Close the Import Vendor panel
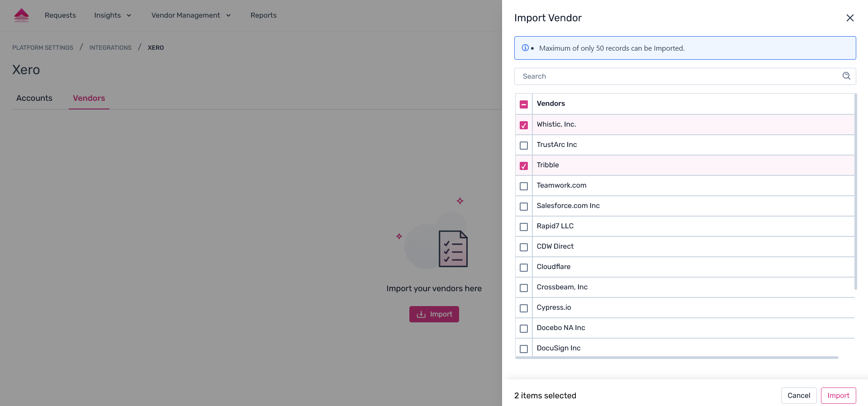Viewport: 868px width, 406px height. pyautogui.click(x=850, y=18)
